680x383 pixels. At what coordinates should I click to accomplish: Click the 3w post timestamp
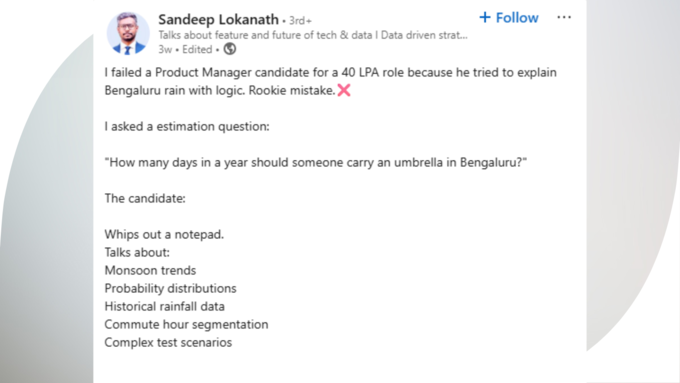tap(165, 49)
